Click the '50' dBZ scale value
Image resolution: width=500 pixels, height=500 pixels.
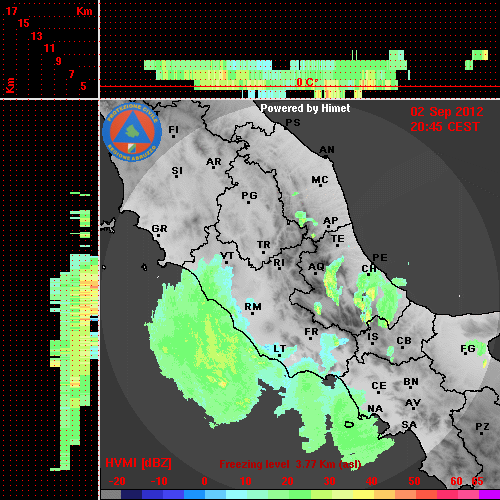coord(414,481)
